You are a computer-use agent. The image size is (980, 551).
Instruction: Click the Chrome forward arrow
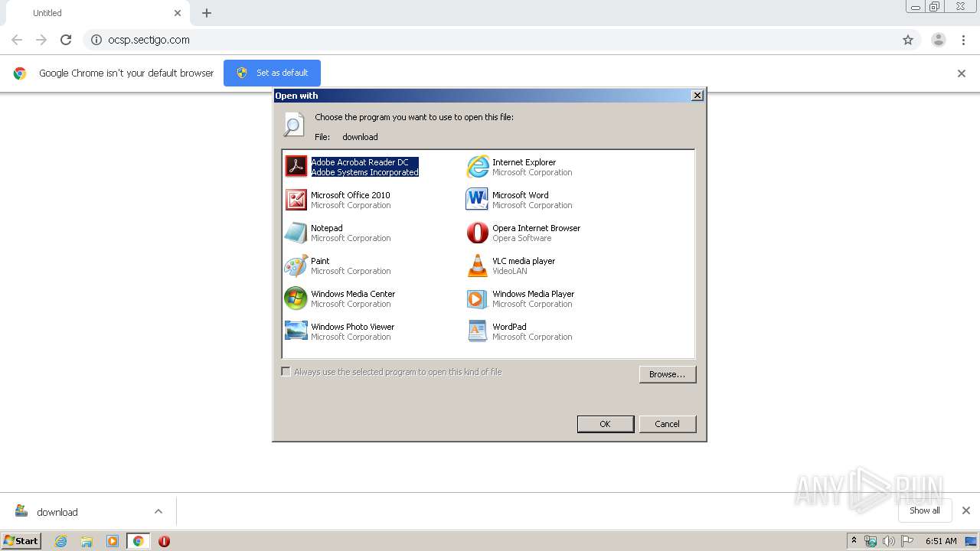click(x=41, y=40)
